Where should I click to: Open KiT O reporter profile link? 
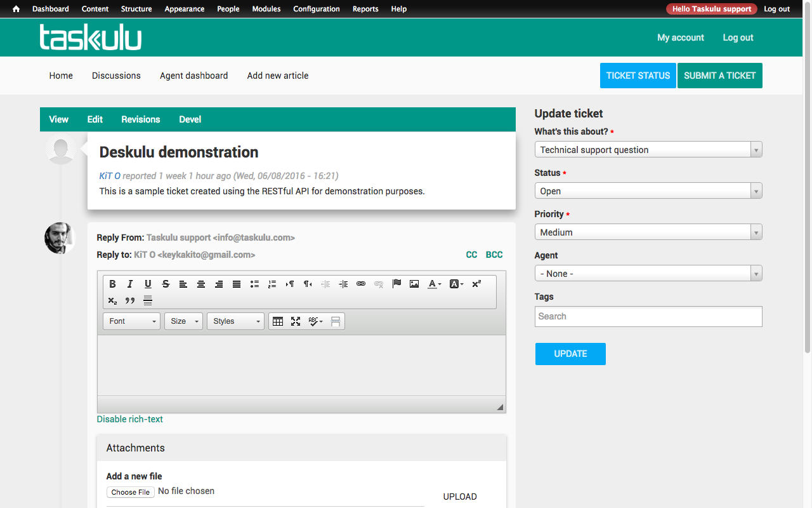tap(110, 176)
